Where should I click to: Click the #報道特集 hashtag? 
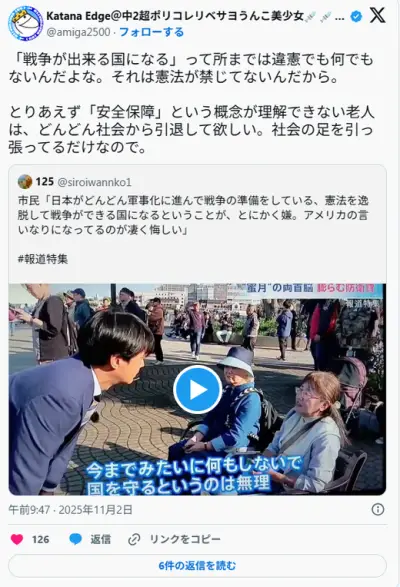click(x=43, y=259)
